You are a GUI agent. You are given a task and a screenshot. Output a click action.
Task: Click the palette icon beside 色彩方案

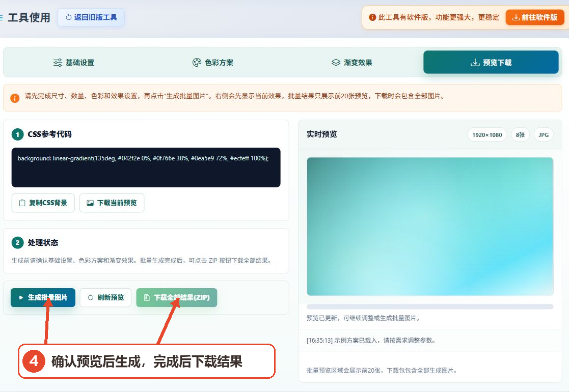click(197, 63)
